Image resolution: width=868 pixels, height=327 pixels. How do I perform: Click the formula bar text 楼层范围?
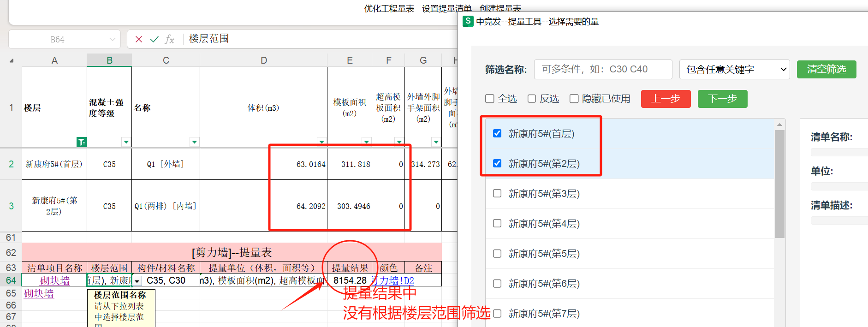209,39
